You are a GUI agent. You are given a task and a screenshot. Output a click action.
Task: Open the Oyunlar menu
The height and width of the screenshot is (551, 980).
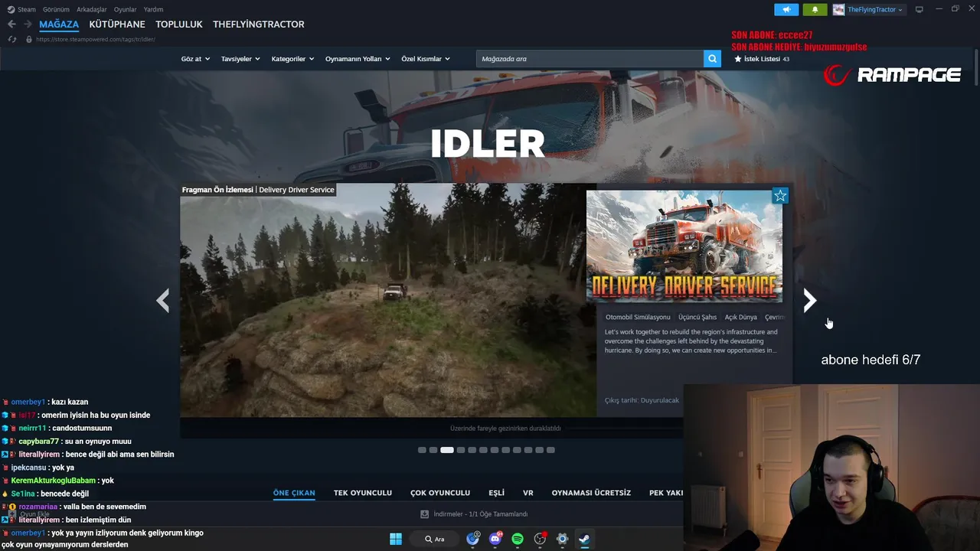[x=126, y=10]
